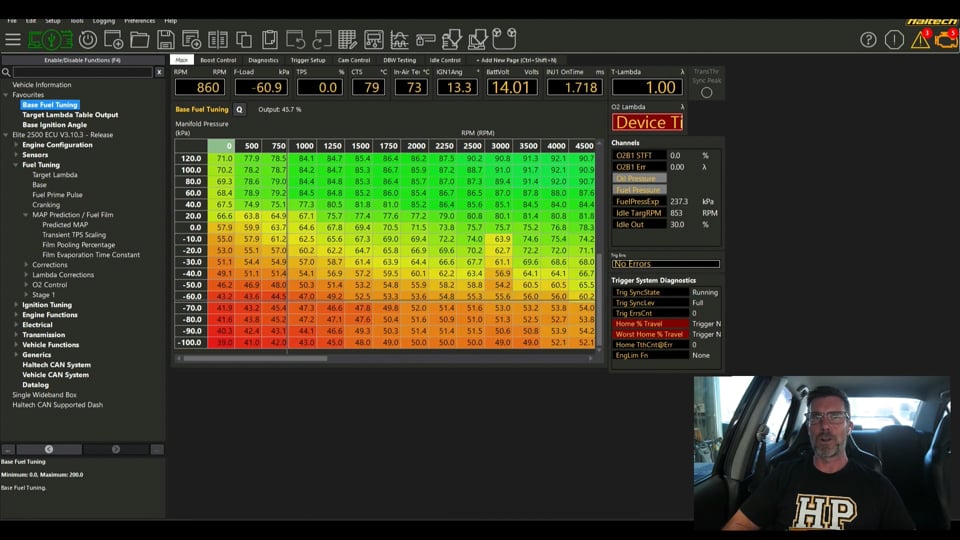Click the save floppy disk icon

coord(166,40)
